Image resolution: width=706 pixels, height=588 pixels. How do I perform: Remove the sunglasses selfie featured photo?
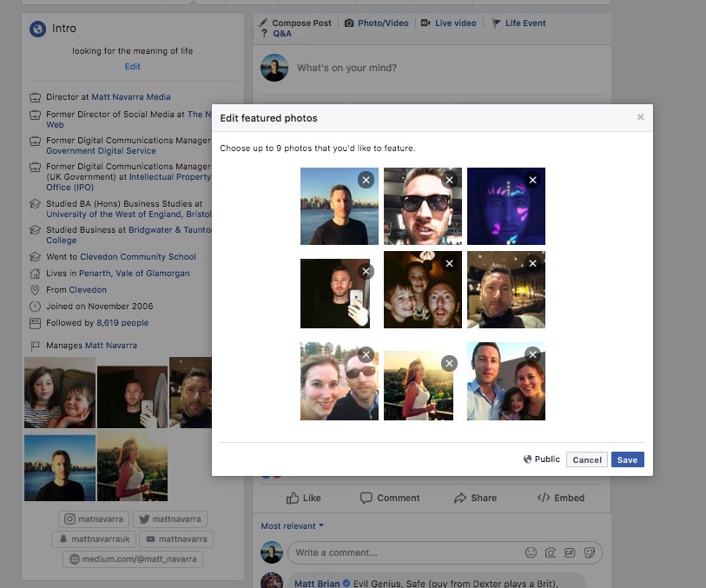[449, 180]
